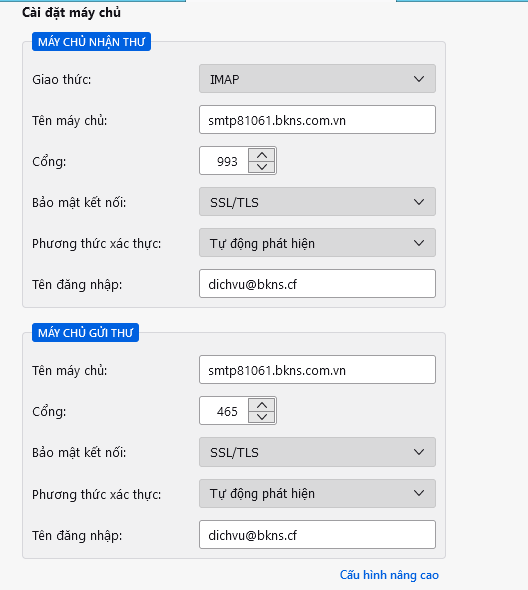Screen dimensions: 528x590
Task: Click the Cài đặt máy chủ heading
Action: click(72, 12)
